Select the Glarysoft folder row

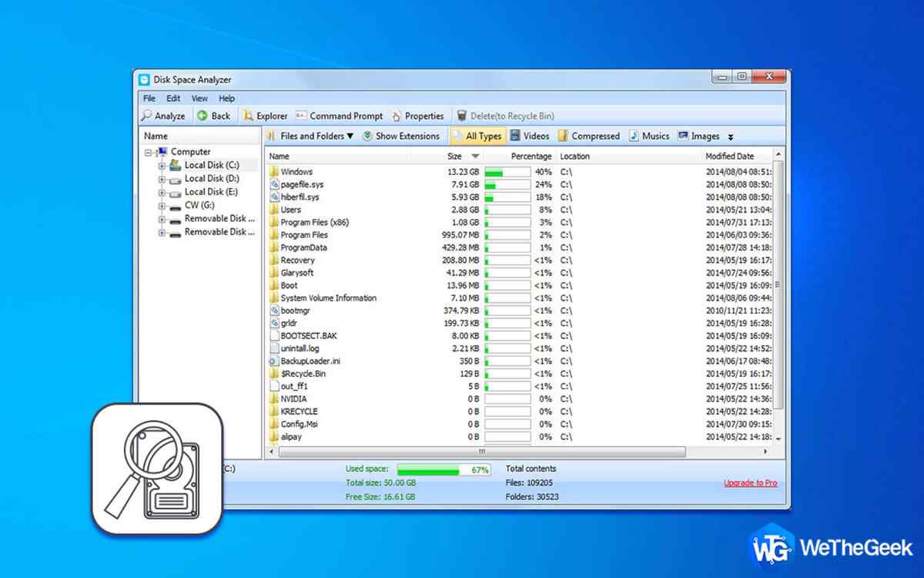(x=519, y=273)
